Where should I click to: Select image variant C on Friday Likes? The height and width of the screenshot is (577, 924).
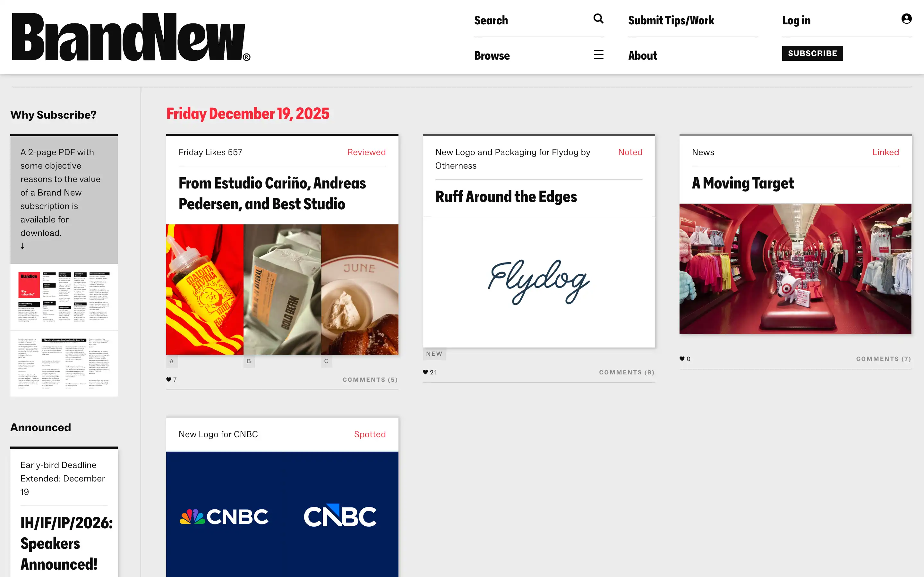coord(326,361)
